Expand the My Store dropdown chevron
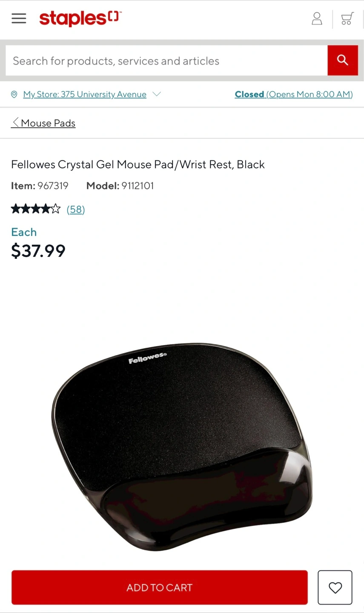 [157, 94]
